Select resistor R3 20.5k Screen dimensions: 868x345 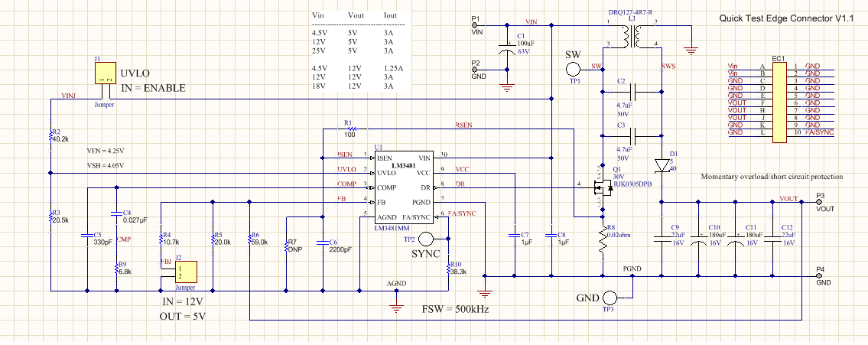click(x=50, y=216)
